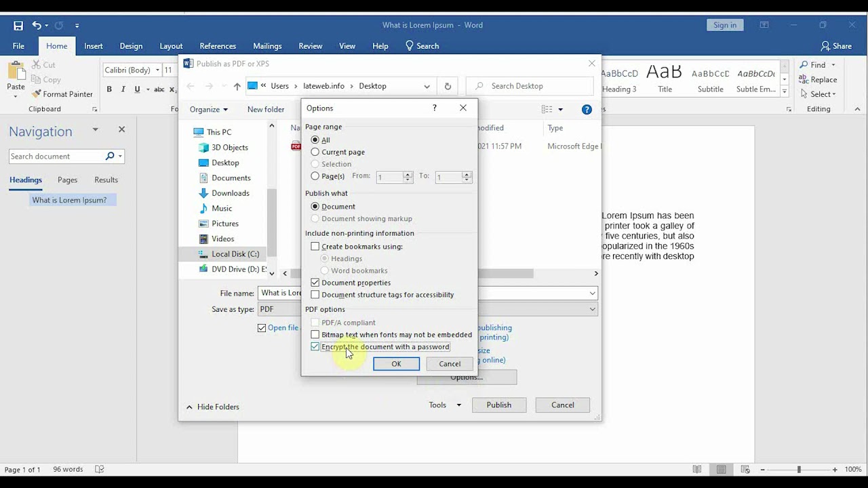The image size is (868, 488).
Task: Click Cancel in Options dialog
Action: (x=450, y=364)
